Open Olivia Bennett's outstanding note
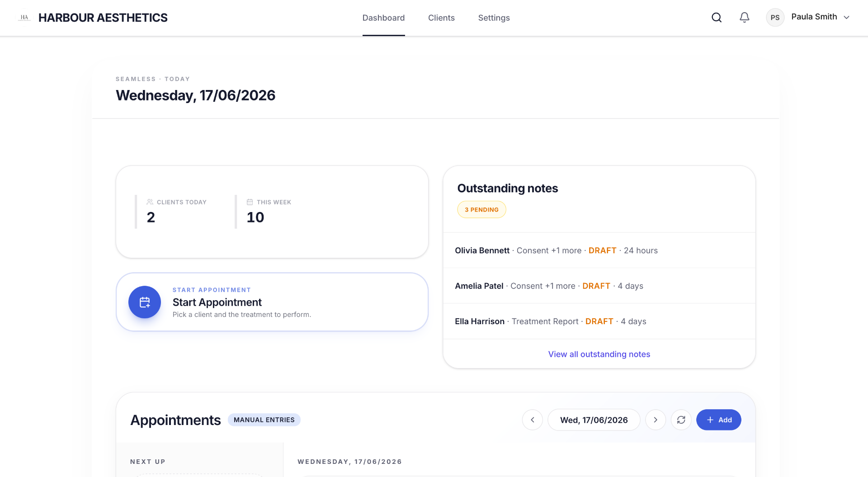This screenshot has height=477, width=868. [599, 250]
